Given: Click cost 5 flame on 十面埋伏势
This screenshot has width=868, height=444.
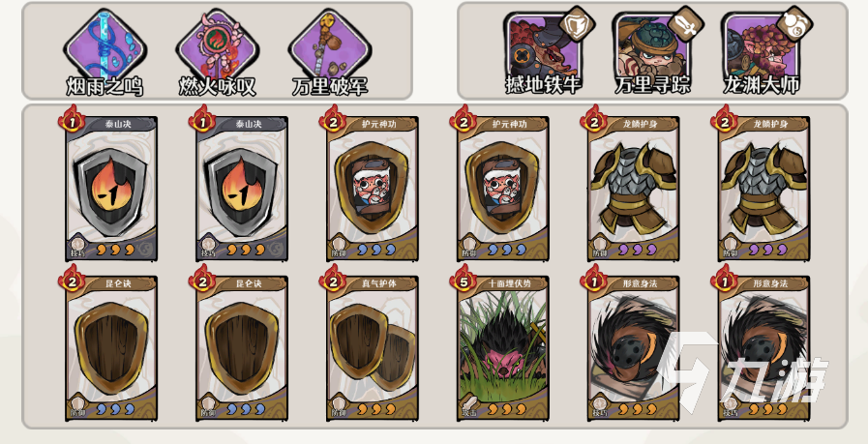Looking at the screenshot, I should coord(464,279).
